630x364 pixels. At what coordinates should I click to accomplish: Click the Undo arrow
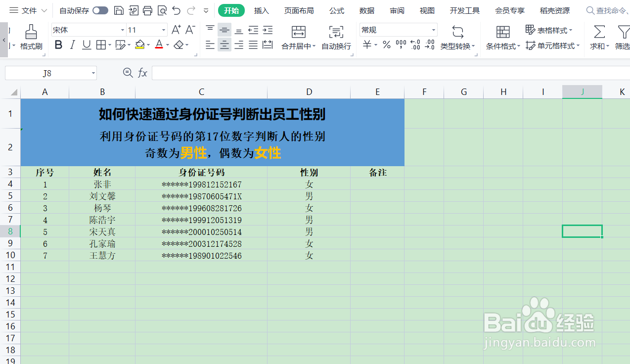tap(177, 10)
